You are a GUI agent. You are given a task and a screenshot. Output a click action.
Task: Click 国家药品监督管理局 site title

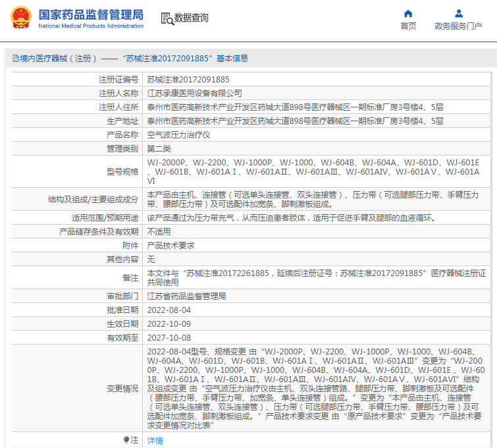coord(91,14)
